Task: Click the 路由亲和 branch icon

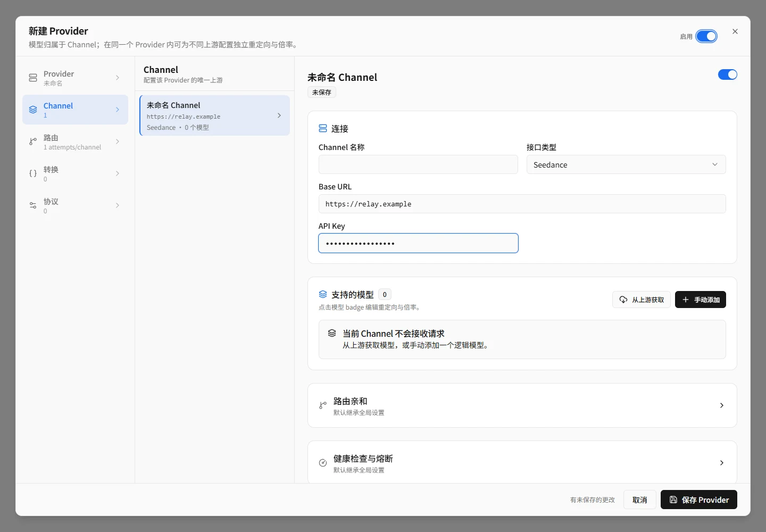Action: 323,405
